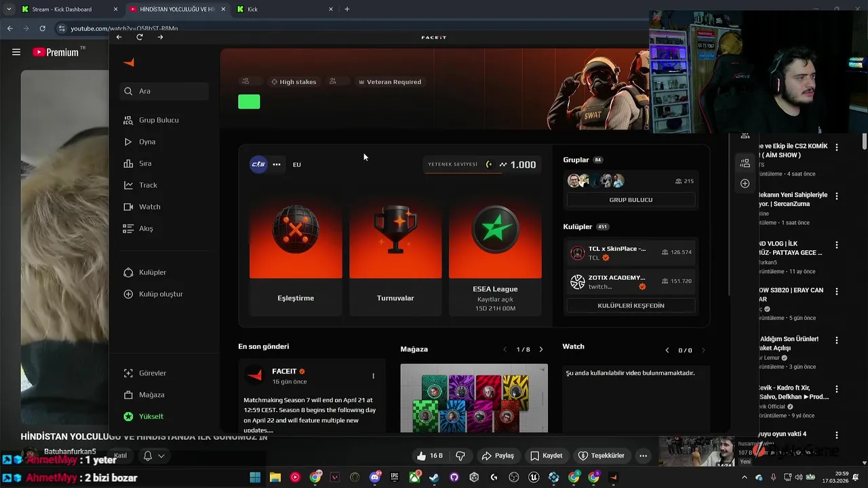Screen dimensions: 868x488
Task: Click the Yetenek Seviyesi 1.000 badge
Action: [x=482, y=164]
